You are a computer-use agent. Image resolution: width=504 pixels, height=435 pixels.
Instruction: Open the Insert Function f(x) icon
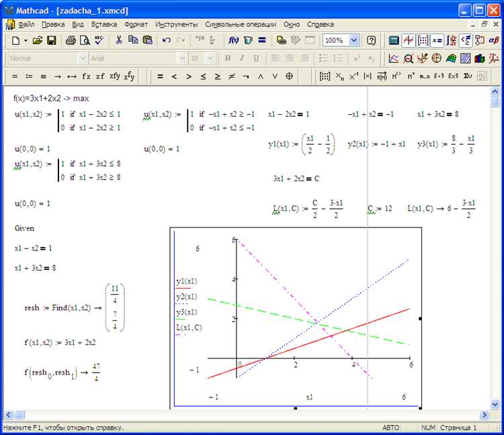(233, 40)
